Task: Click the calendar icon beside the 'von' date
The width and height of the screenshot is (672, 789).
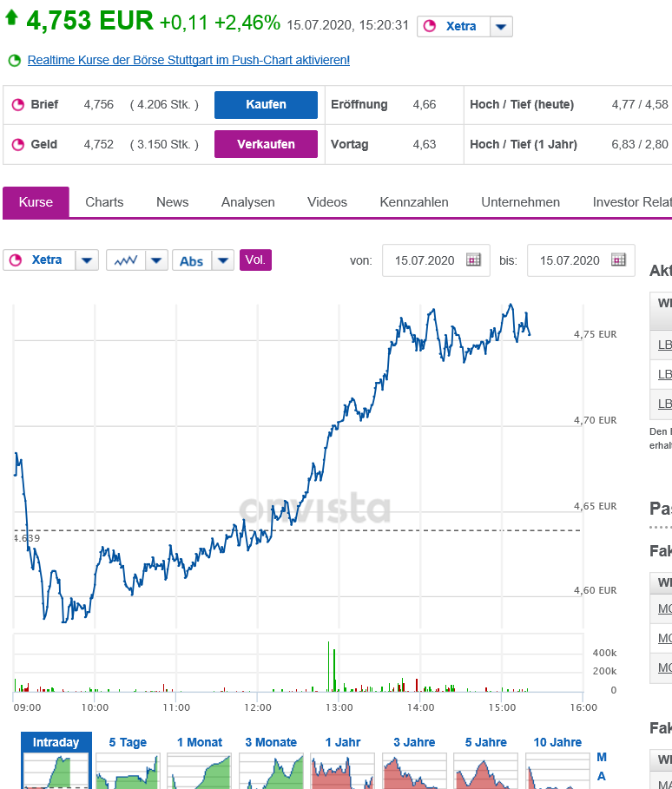Action: (x=473, y=260)
